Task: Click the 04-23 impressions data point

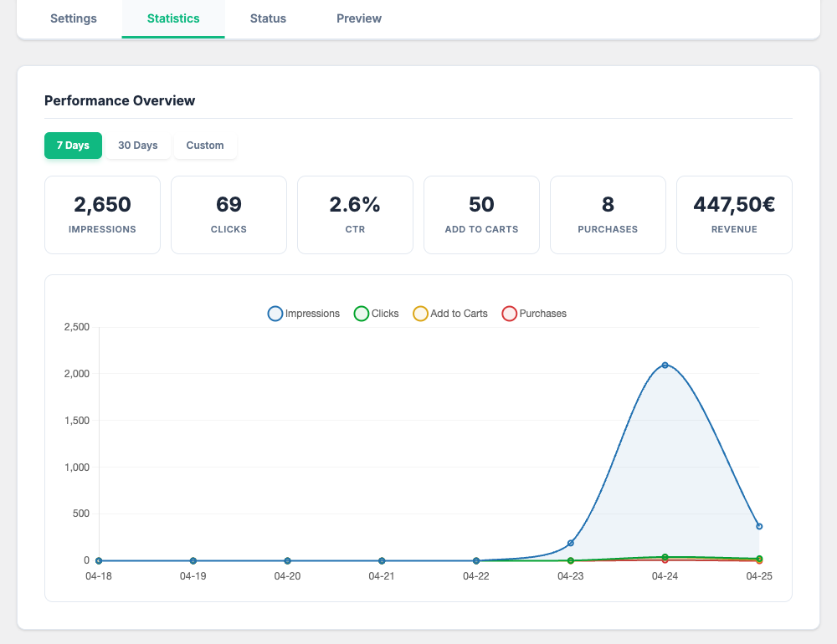Action: pyautogui.click(x=571, y=544)
